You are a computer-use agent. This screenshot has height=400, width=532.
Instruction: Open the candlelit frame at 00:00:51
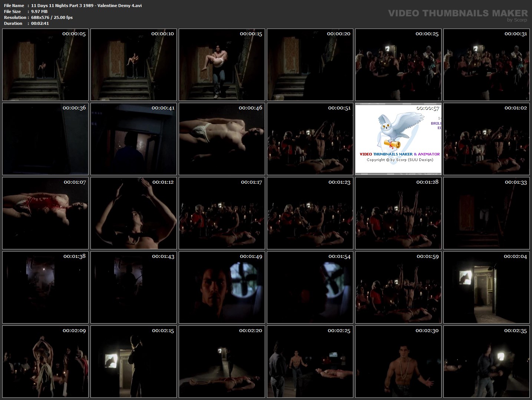coord(310,139)
